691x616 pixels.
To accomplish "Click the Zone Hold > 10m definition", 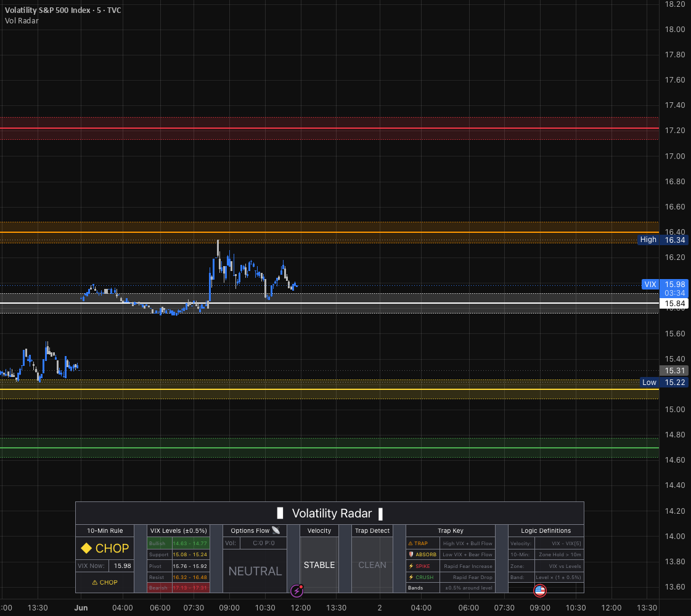I will pyautogui.click(x=560, y=554).
